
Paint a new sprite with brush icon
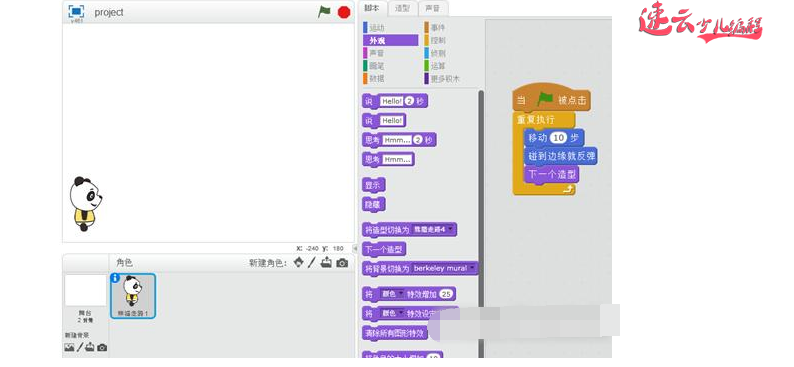click(311, 262)
